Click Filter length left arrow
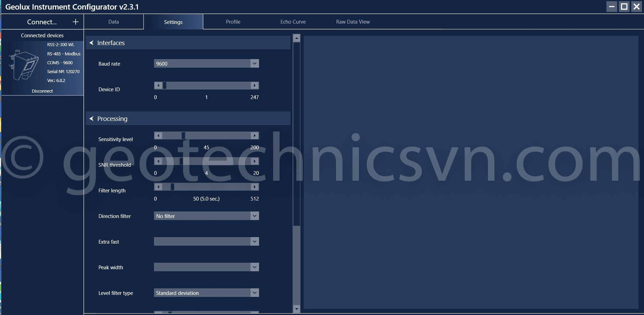The image size is (644, 315). (x=158, y=187)
